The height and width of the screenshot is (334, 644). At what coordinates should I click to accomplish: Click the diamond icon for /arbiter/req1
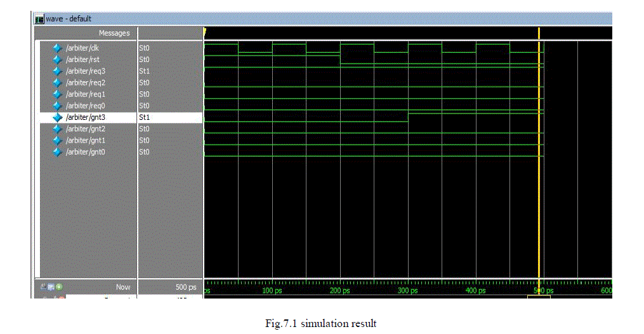(x=57, y=94)
